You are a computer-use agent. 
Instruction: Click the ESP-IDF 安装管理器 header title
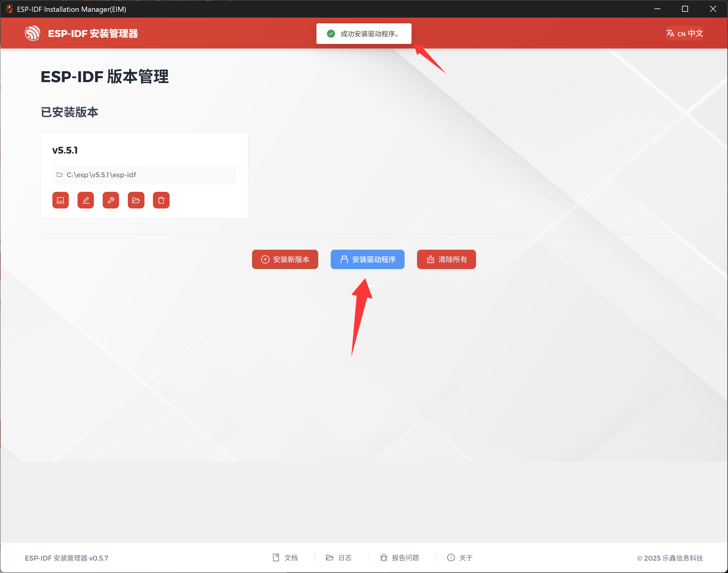pos(93,33)
